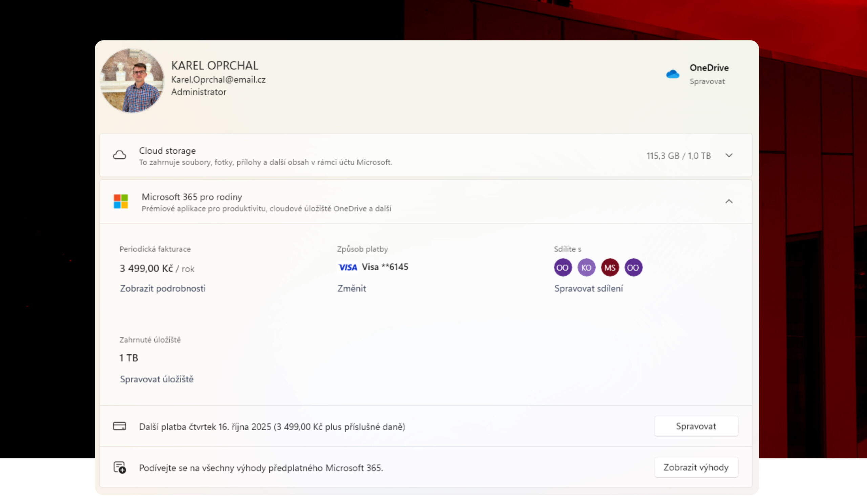Click the 1 TB included storage value
The image size is (867, 504).
coord(129,358)
